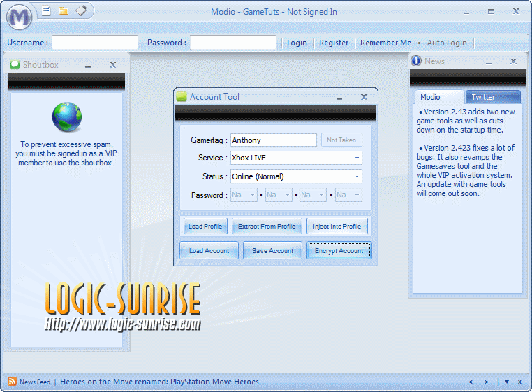Click Load Profile button
Screen dimensions: 532x392
point(205,226)
